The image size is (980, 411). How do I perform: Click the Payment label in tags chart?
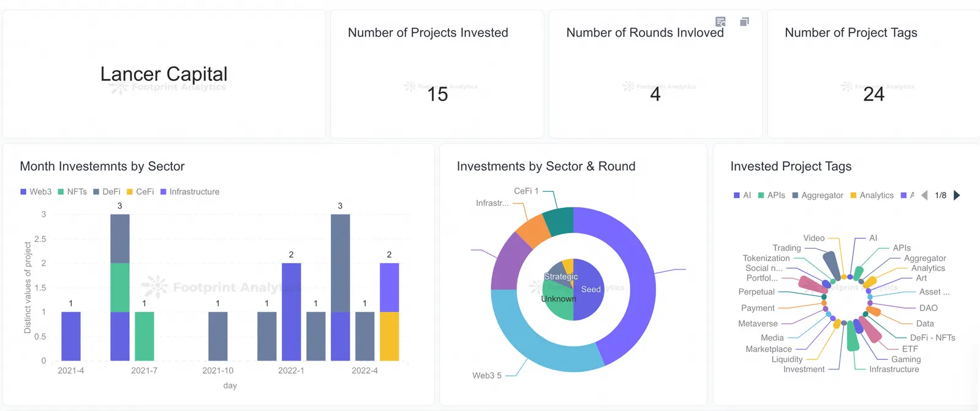[x=758, y=308]
